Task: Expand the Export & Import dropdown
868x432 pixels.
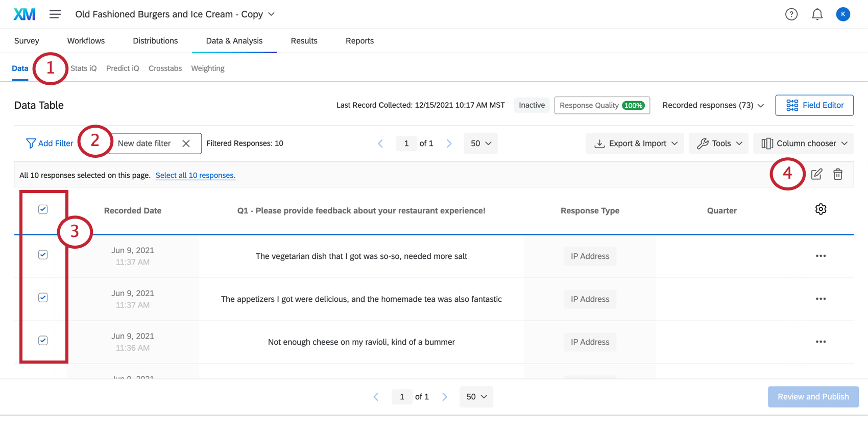Action: pos(635,143)
